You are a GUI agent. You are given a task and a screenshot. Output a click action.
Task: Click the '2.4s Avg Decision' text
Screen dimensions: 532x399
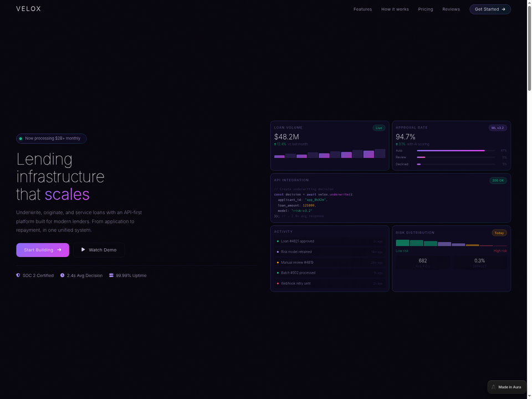pos(84,275)
